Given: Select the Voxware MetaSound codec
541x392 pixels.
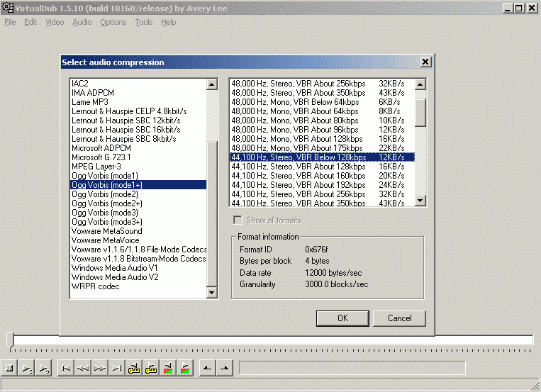Looking at the screenshot, I should click(x=138, y=231).
